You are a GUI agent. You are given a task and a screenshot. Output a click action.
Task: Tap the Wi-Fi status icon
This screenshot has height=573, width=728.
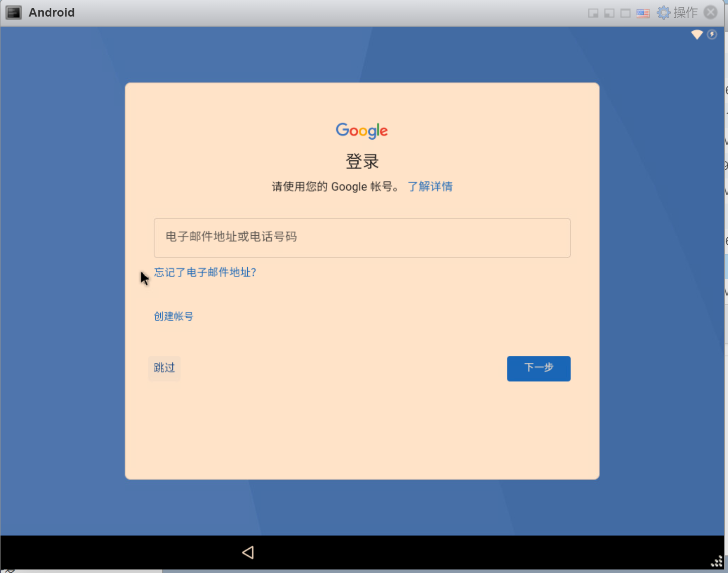(697, 35)
